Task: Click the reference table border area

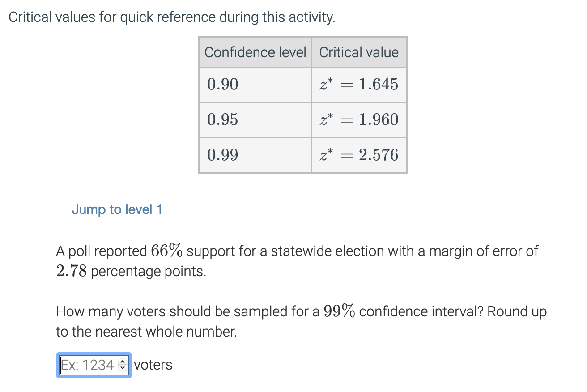Action: (x=302, y=172)
